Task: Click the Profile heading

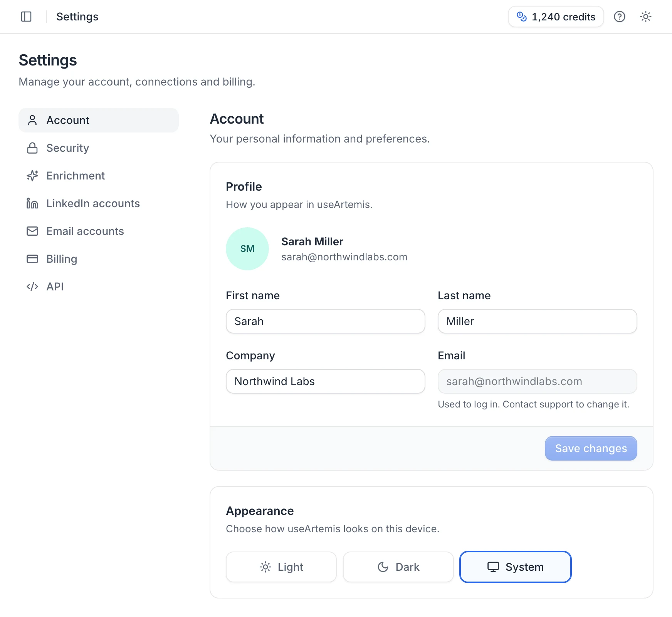Action: (x=244, y=186)
